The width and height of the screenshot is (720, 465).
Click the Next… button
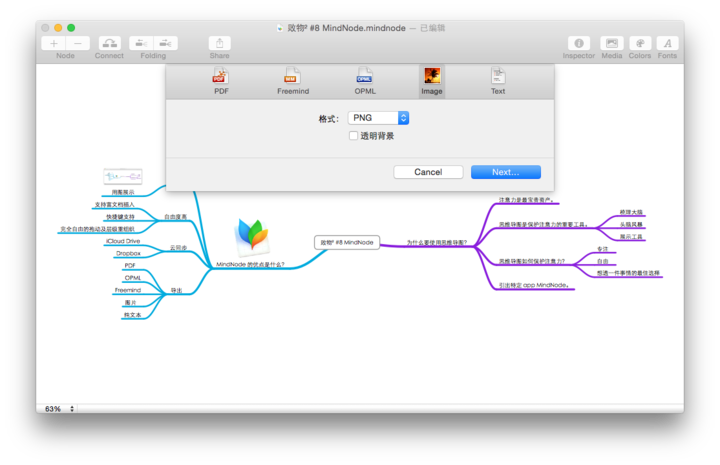point(505,172)
